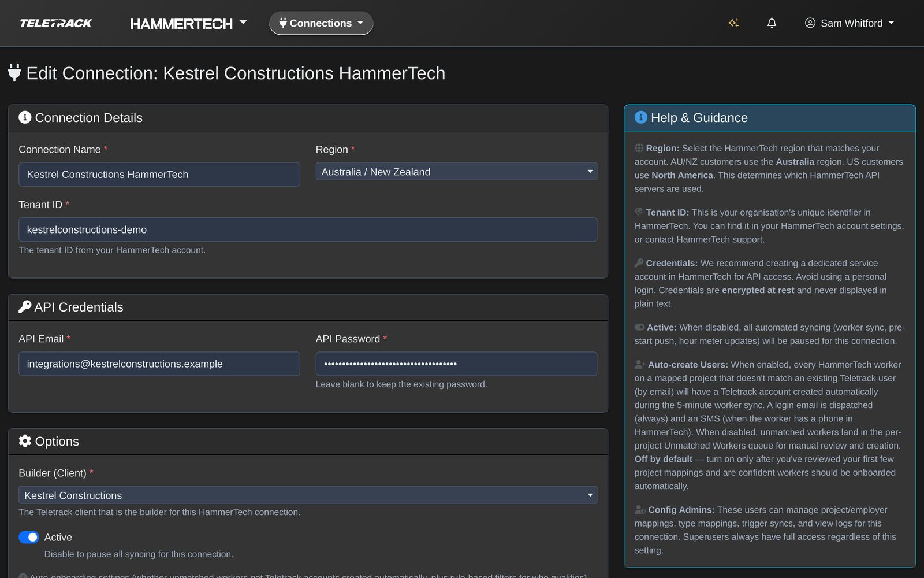
Task: Click 'Disable to pause all syncing' helper text
Action: (139, 554)
